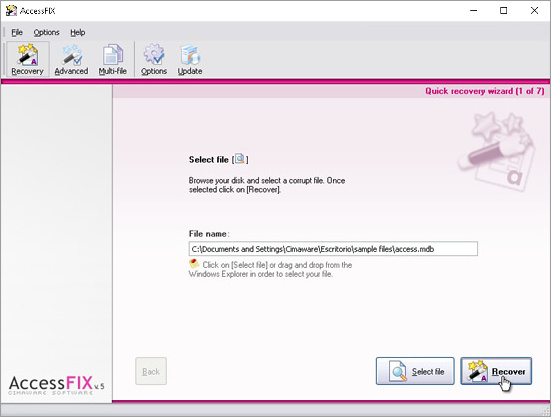Maximize the AccessFIX window
551x417 pixels.
(x=504, y=11)
